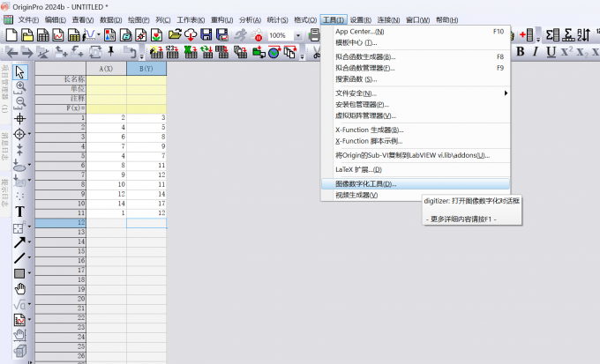Select the Screen Reader crosshair tool
This screenshot has height=364, width=600.
click(x=20, y=119)
